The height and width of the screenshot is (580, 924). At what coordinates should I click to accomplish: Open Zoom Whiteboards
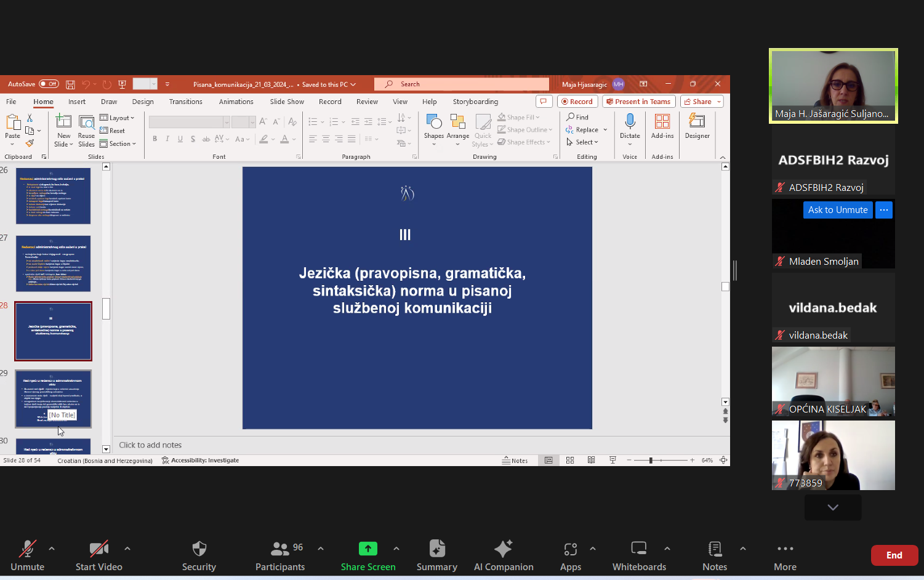pyautogui.click(x=638, y=549)
